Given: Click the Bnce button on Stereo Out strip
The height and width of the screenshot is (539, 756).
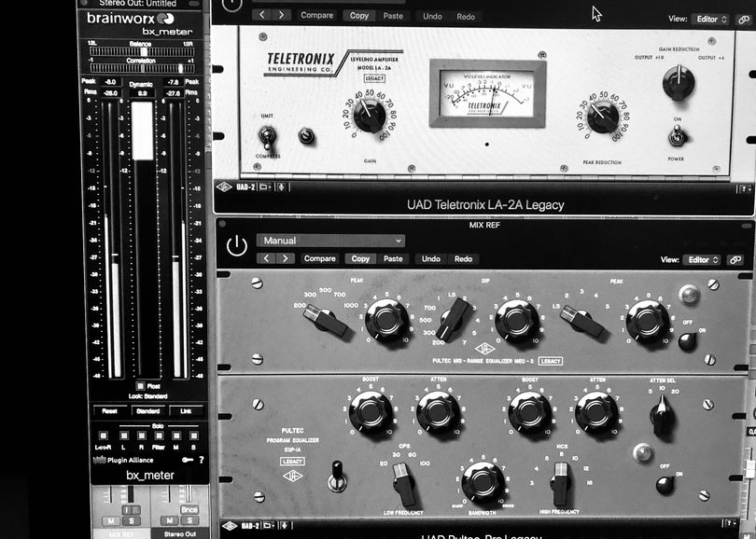Looking at the screenshot, I should (189, 509).
